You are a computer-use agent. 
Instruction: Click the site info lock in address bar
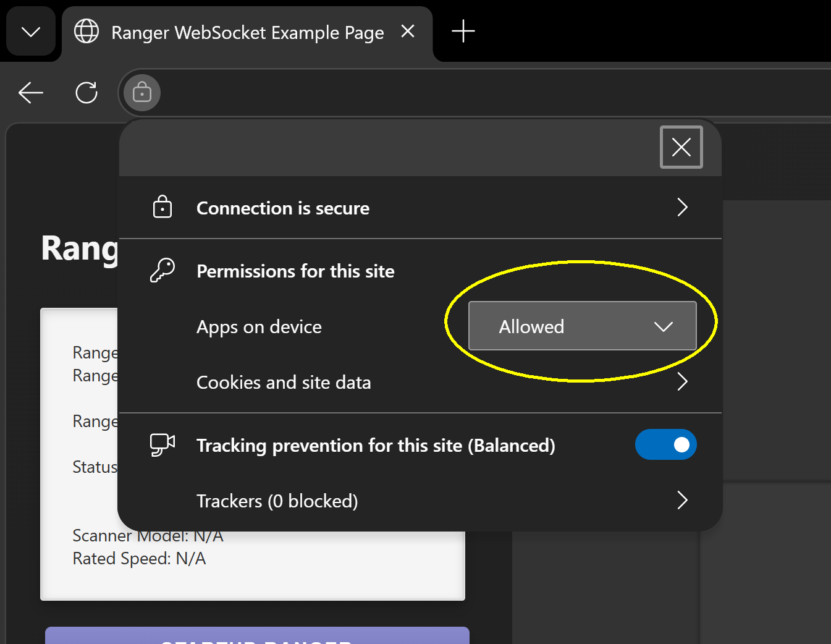pyautogui.click(x=142, y=93)
